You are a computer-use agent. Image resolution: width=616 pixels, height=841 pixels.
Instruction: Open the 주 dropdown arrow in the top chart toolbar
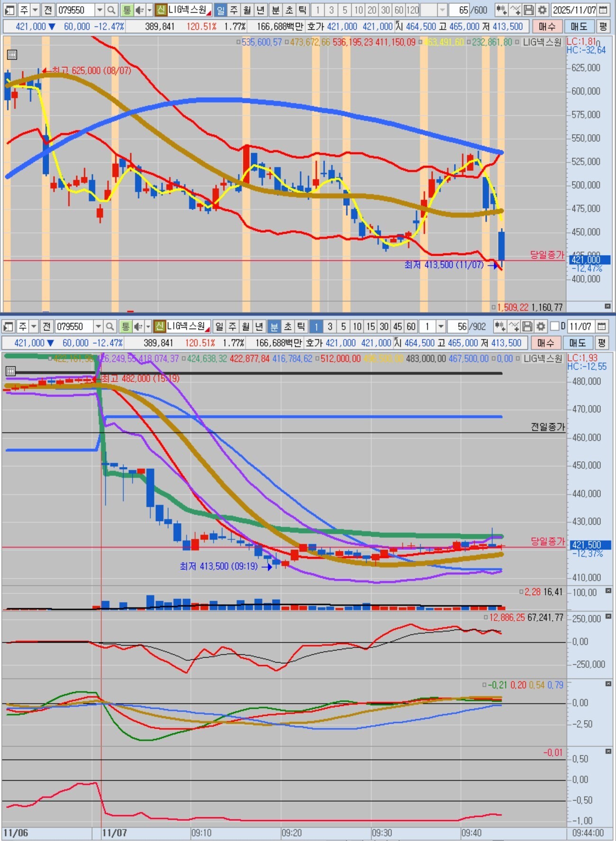click(x=35, y=10)
